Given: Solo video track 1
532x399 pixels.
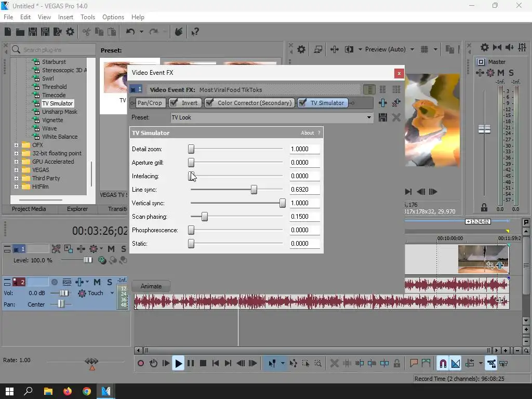Looking at the screenshot, I should click(124, 249).
